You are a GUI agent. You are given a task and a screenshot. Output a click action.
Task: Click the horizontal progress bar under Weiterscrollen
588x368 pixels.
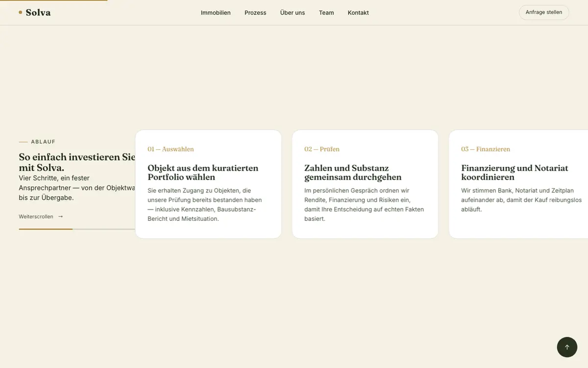pos(77,229)
